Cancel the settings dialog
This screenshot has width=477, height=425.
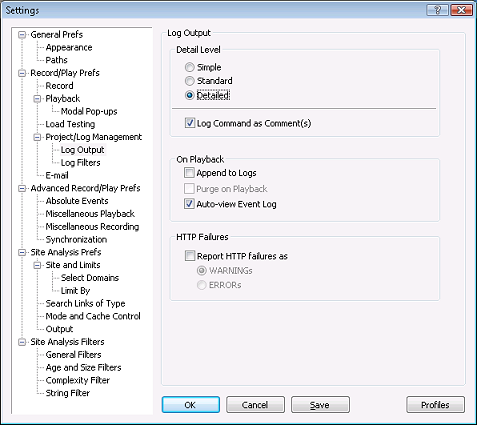(x=255, y=405)
